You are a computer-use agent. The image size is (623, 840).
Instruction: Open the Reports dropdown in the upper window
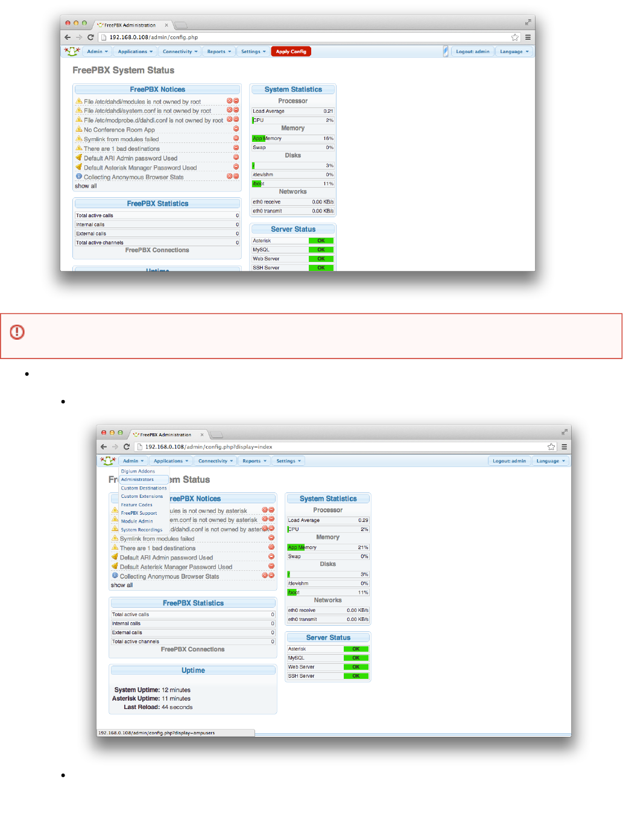pos(219,52)
